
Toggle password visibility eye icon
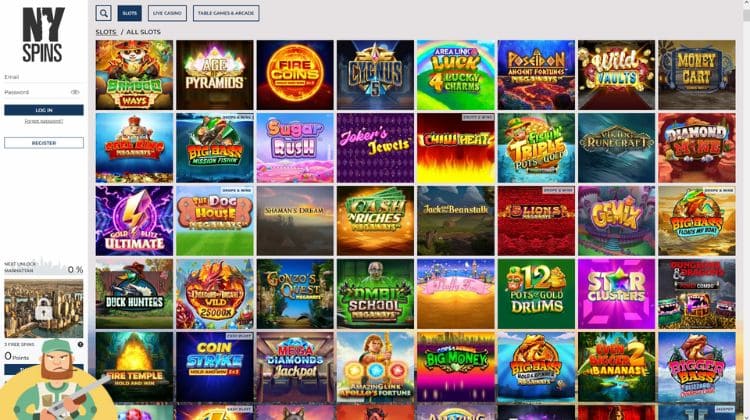[75, 92]
